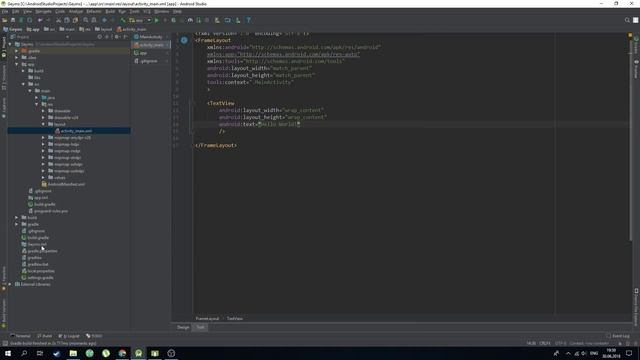Collapse the src folder

point(23,84)
